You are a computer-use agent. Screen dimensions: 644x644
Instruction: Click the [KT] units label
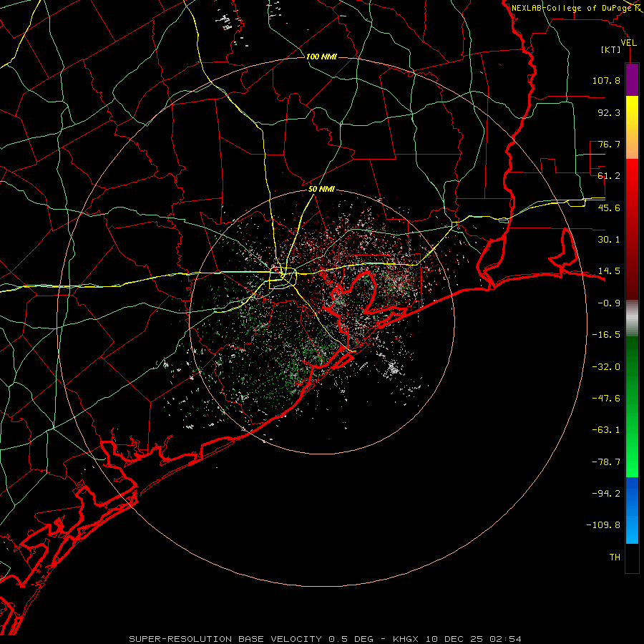click(x=611, y=49)
